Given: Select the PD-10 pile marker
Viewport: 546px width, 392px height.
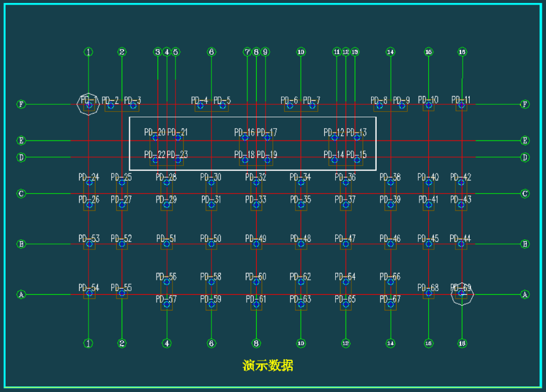Looking at the screenshot, I should point(429,105).
